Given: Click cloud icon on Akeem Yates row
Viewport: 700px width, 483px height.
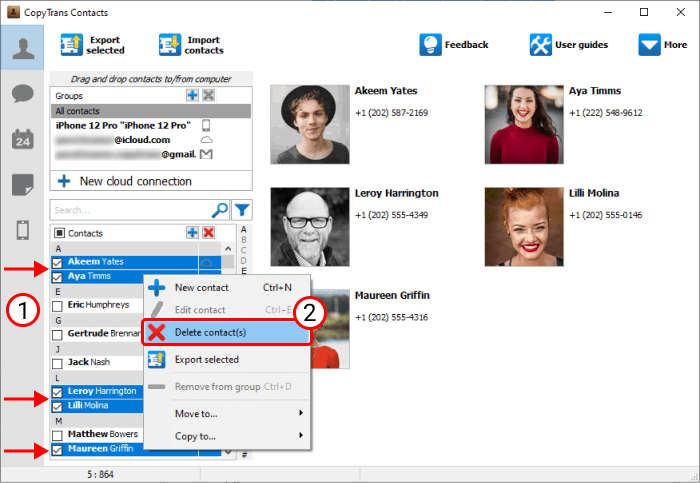Looking at the screenshot, I should 206,262.
